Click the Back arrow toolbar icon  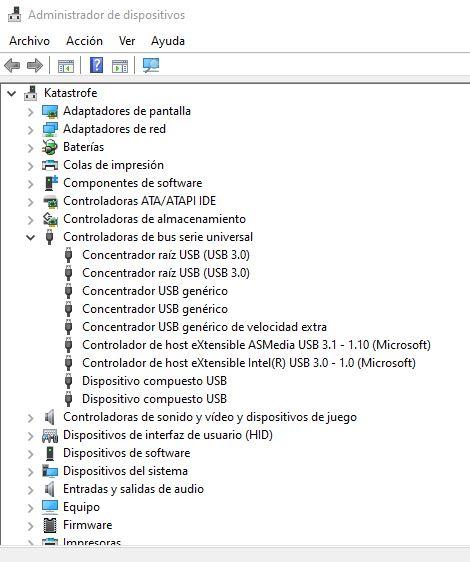[x=12, y=66]
